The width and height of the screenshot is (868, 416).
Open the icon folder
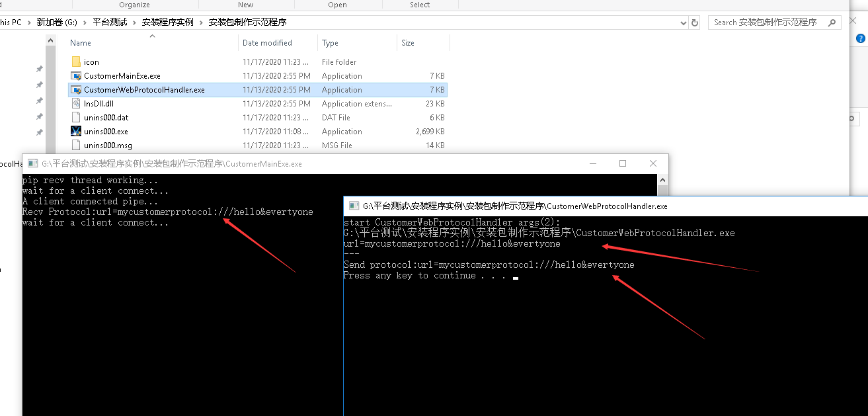pyautogui.click(x=76, y=62)
